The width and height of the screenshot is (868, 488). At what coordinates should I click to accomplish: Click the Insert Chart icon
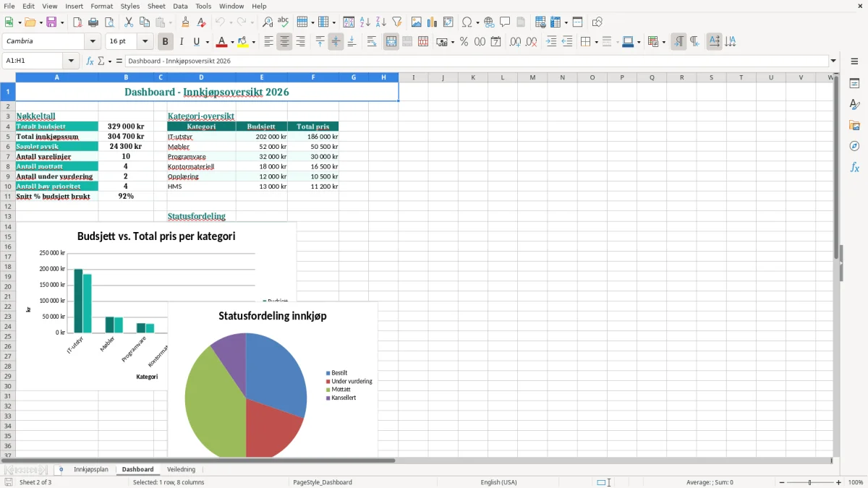[x=432, y=22]
